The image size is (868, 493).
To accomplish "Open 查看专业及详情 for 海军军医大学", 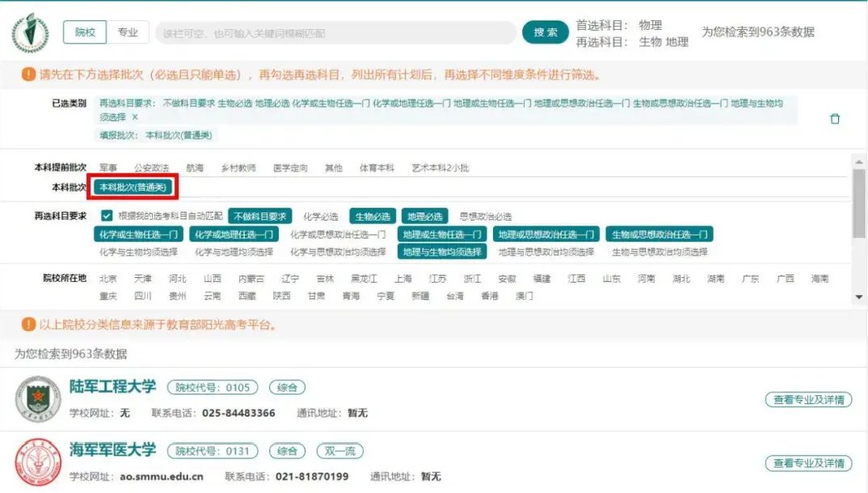I will tap(808, 463).
